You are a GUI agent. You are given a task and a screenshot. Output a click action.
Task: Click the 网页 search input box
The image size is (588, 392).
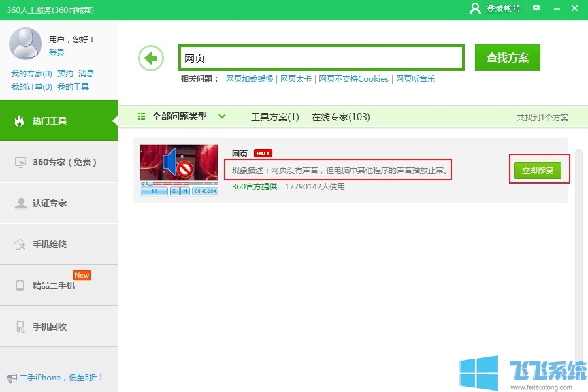point(320,57)
